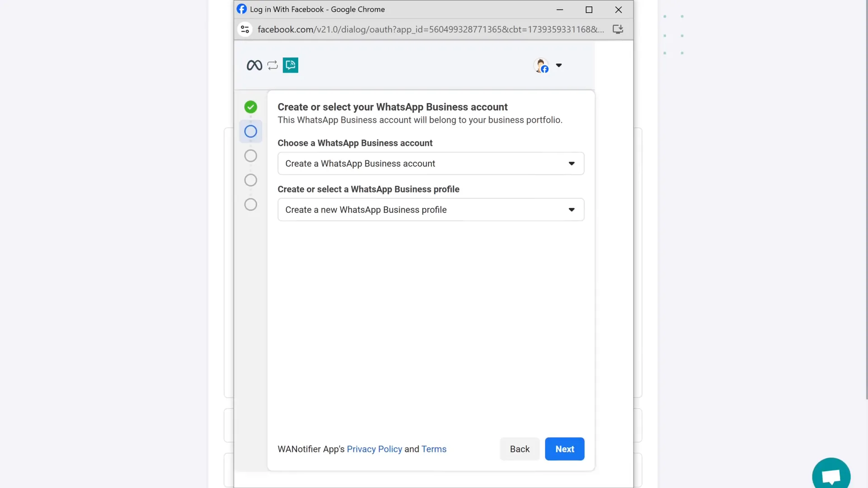Click the site information icon in address bar

(x=245, y=29)
